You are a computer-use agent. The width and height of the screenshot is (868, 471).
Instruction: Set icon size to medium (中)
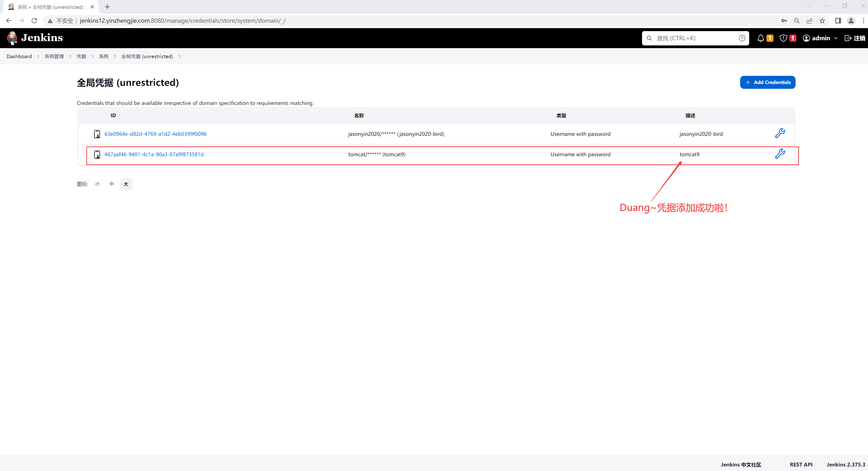112,184
